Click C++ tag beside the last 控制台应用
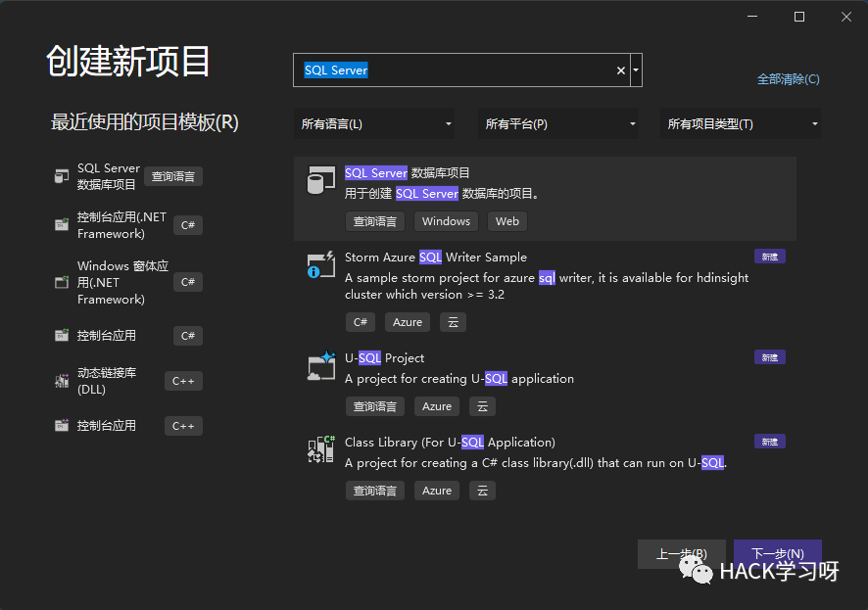Screen dimensions: 868x610 point(183,426)
